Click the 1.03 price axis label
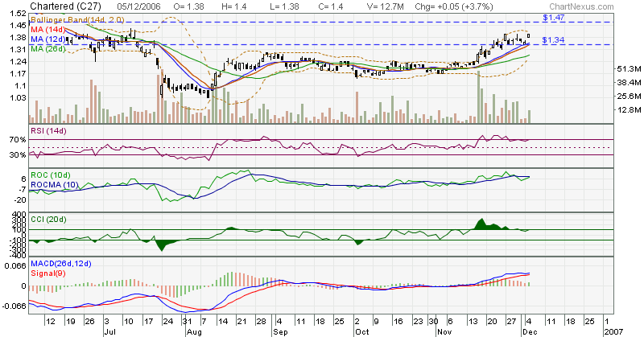Screen dimensions: 644x337 click(18, 98)
